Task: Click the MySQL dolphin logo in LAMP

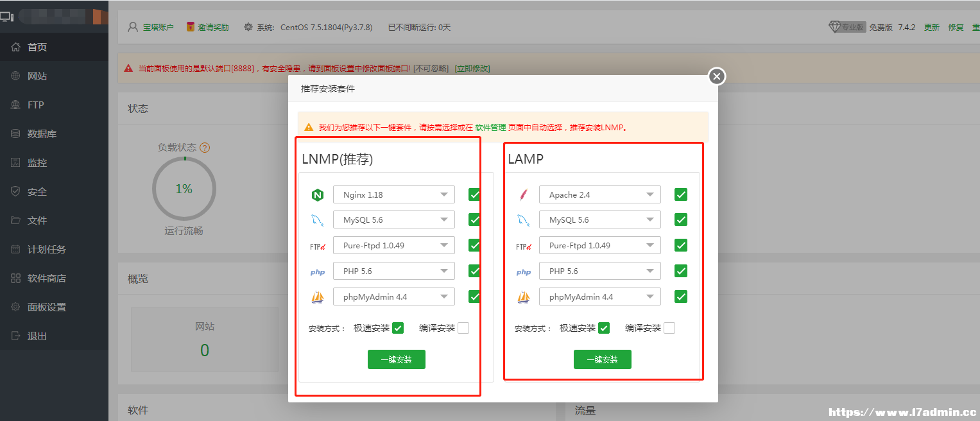Action: tap(523, 220)
